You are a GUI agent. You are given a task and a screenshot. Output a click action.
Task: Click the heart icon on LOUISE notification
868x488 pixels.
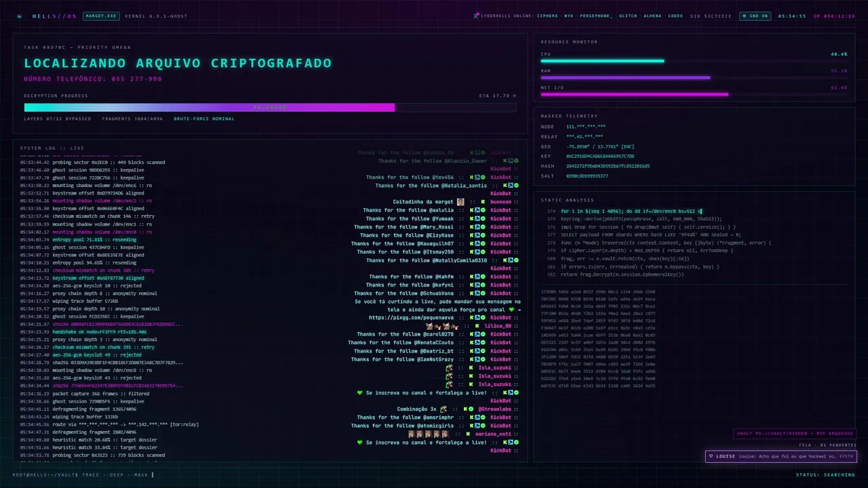point(711,456)
